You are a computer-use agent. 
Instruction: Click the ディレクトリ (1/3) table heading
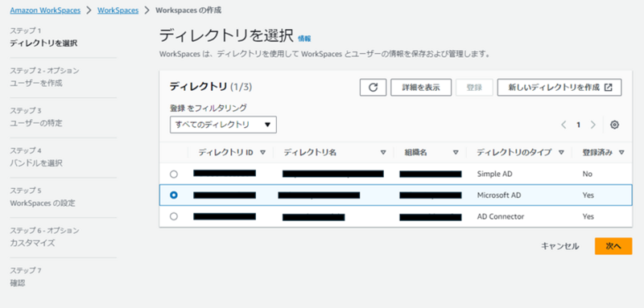tap(211, 87)
